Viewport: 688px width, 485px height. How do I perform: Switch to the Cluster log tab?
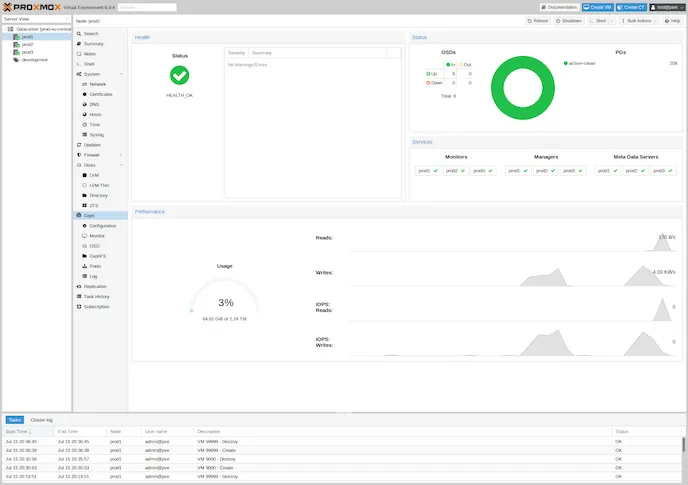[41, 420]
